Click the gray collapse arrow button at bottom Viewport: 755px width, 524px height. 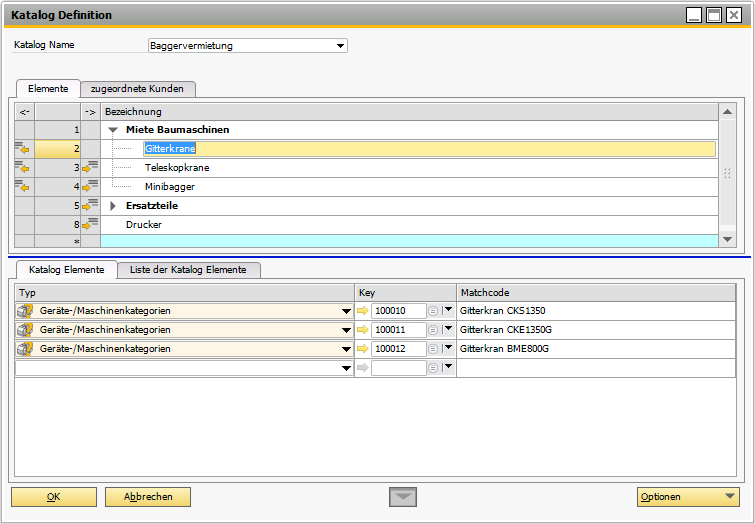[x=402, y=497]
